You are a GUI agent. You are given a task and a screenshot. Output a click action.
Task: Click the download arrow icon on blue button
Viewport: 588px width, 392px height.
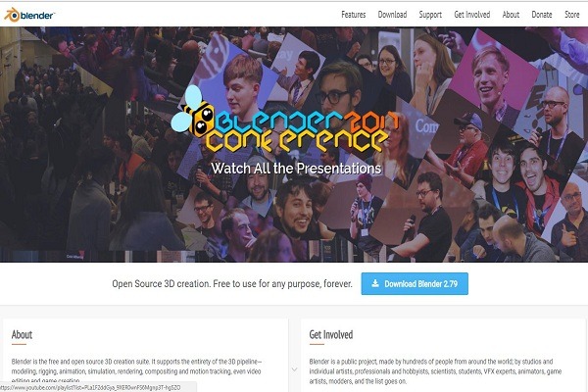pos(375,283)
